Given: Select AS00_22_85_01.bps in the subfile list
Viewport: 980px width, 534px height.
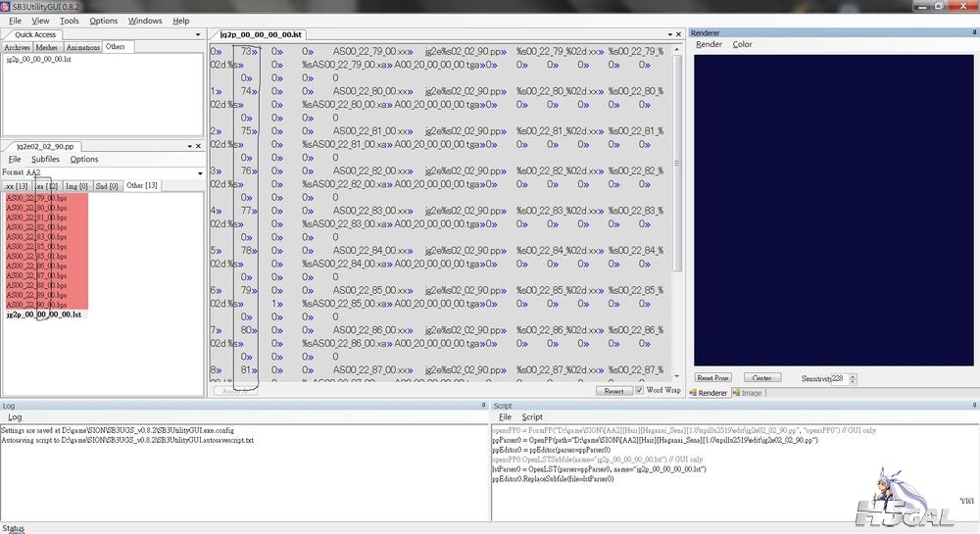Looking at the screenshot, I should point(36,256).
